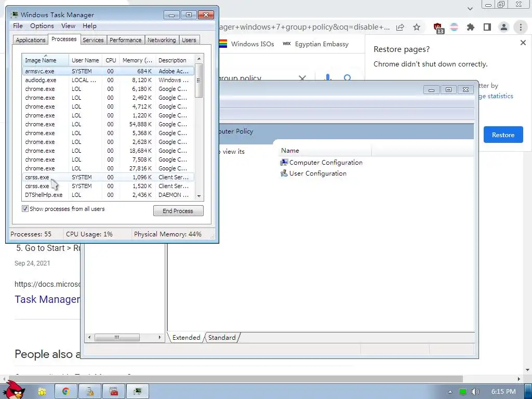Open the View menu in Task Manager
The width and height of the screenshot is (532, 399).
[x=68, y=26]
